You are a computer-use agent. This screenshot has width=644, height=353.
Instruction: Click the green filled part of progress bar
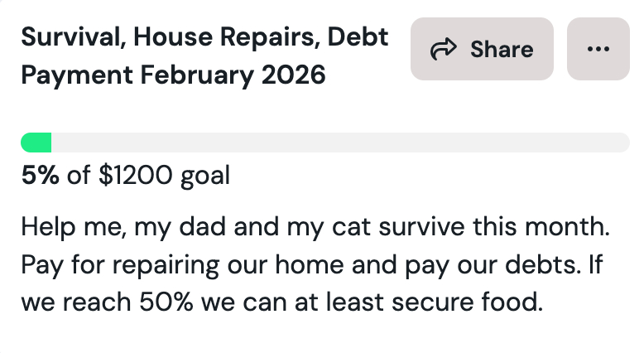(36, 143)
